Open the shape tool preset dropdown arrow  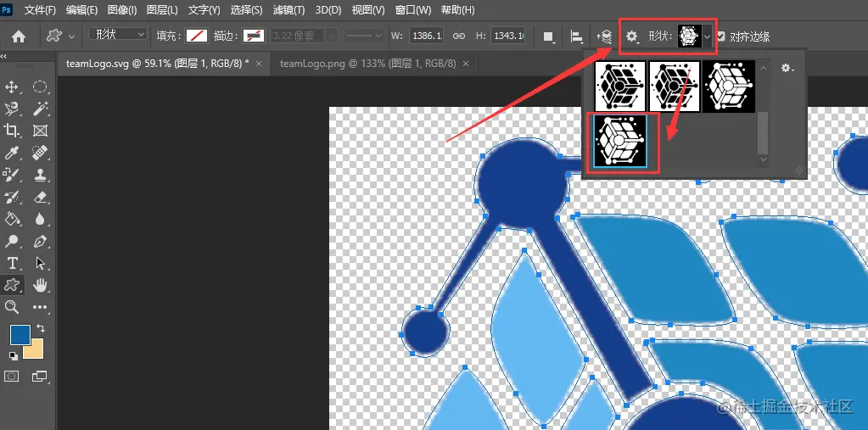pyautogui.click(x=71, y=36)
